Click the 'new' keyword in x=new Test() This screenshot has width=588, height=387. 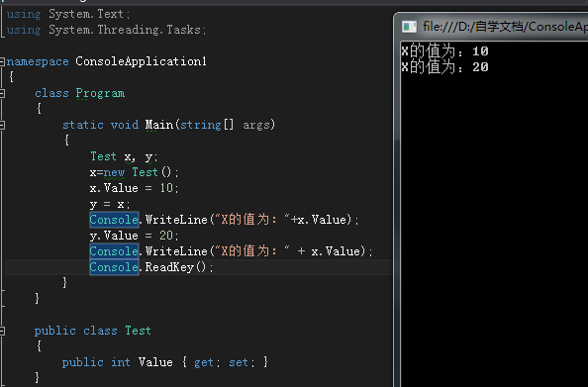114,172
